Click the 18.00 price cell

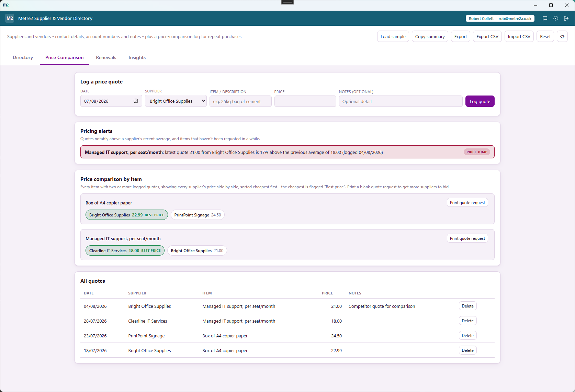(336, 321)
